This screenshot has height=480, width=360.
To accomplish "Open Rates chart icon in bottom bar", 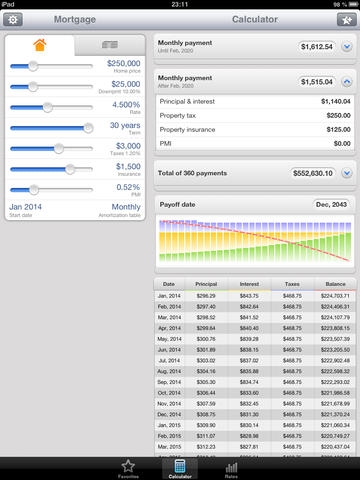I will point(231,469).
